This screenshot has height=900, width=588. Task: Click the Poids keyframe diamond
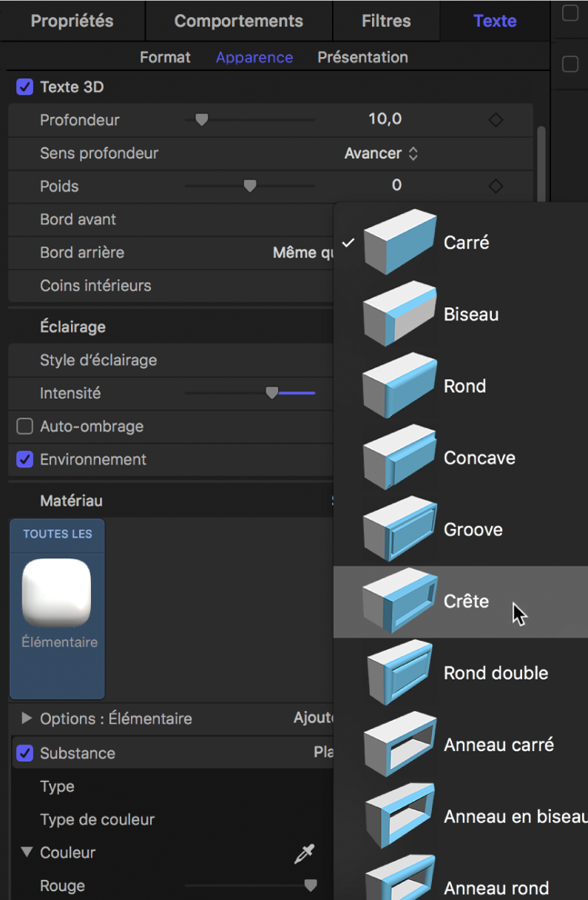(x=495, y=185)
